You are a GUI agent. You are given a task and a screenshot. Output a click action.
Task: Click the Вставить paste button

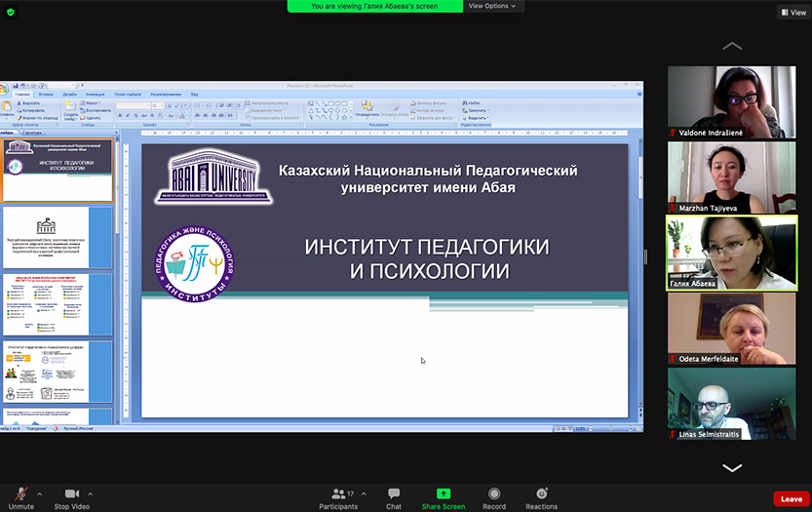coord(6,110)
